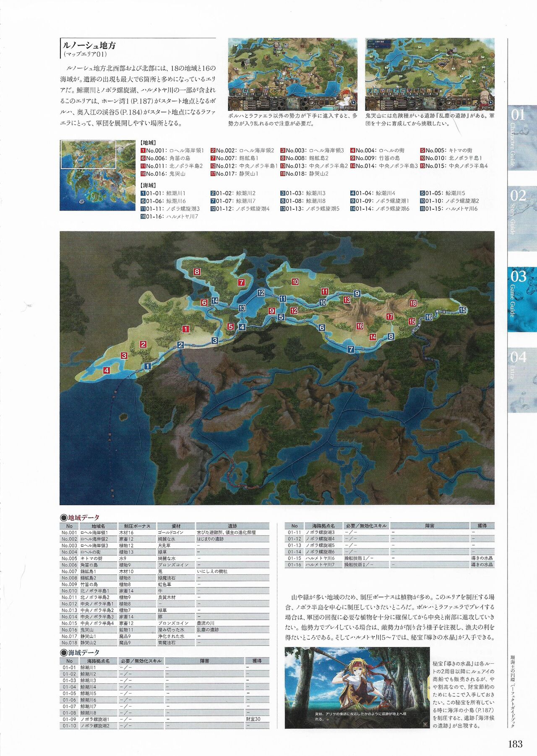The width and height of the screenshot is (537, 756).
Task: Select legend entry 'No.016: 鬼哭山'
Action: pyautogui.click(x=163, y=174)
